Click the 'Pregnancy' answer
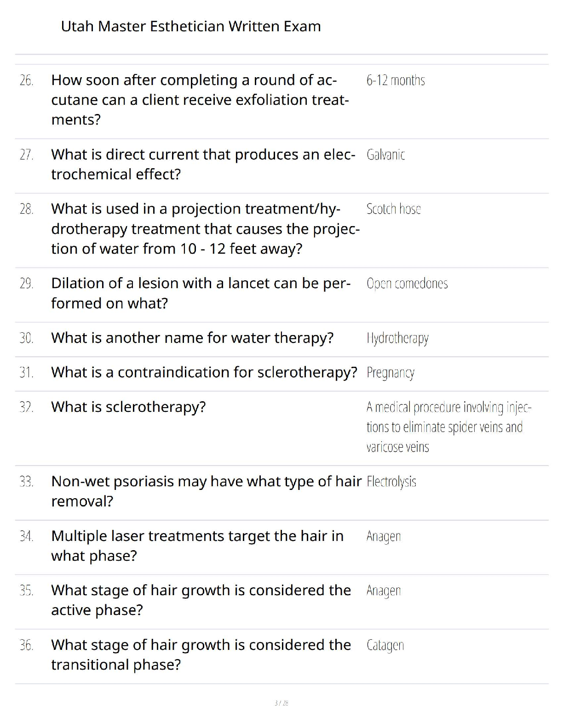Image resolution: width=563 pixels, height=728 pixels. click(390, 373)
